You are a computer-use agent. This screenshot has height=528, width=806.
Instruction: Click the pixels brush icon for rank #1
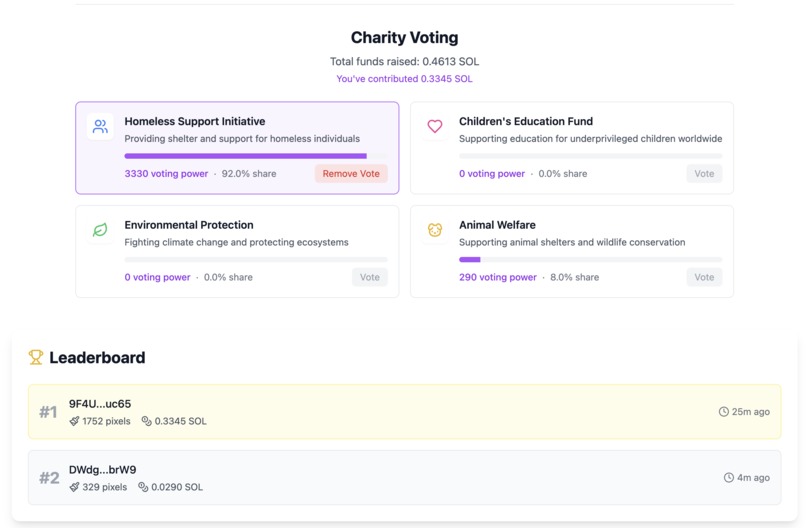coord(74,421)
